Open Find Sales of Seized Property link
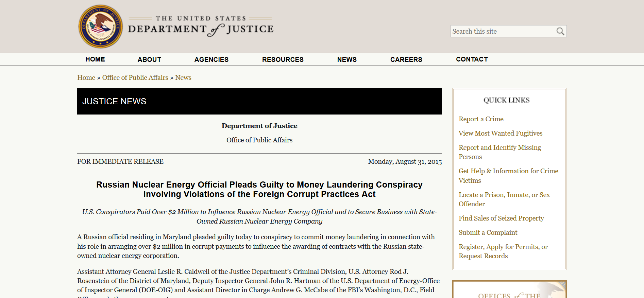 (501, 218)
